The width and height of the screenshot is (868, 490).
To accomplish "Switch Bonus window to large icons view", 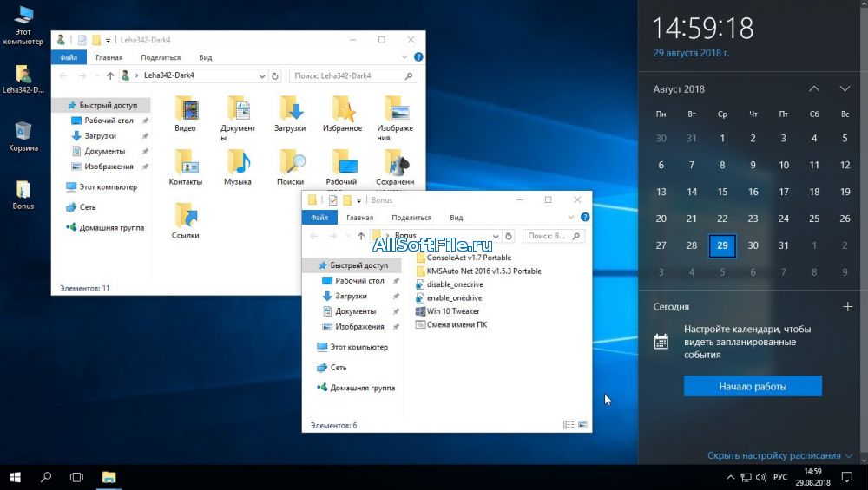I will click(582, 425).
